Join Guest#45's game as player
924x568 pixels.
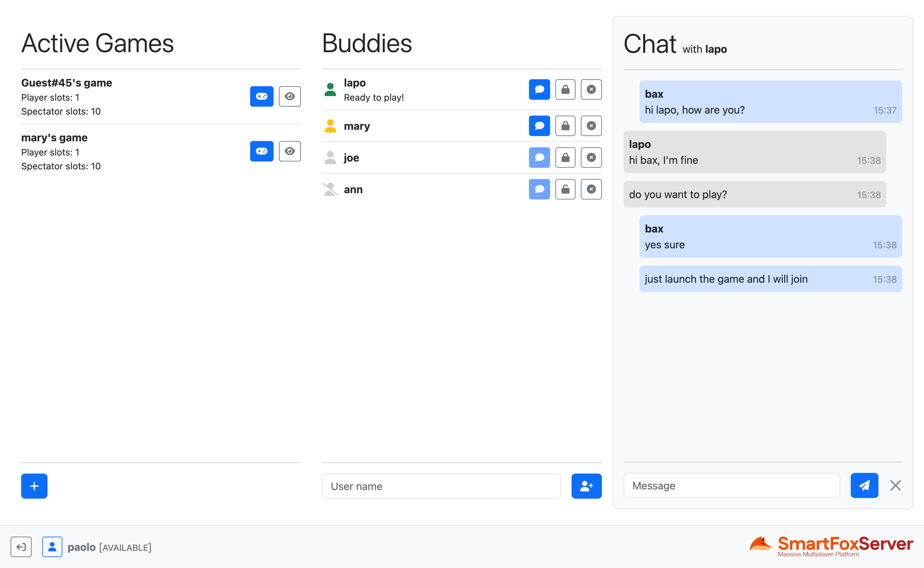click(x=262, y=96)
